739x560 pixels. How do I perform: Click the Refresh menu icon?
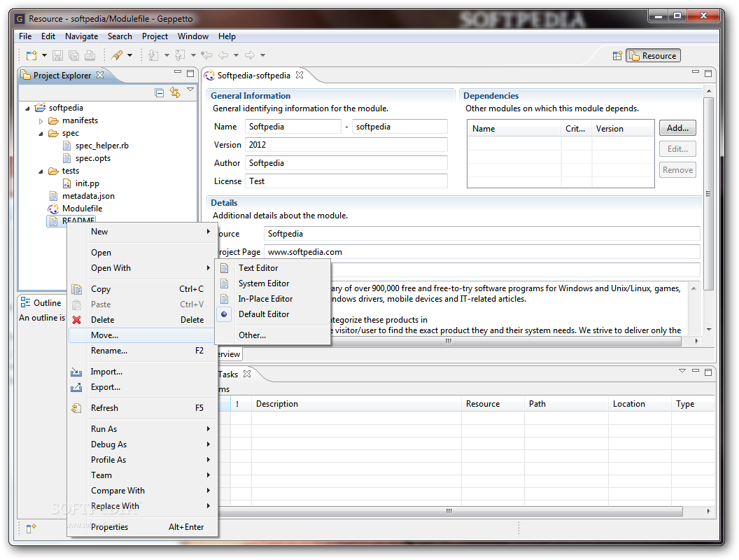coord(76,408)
